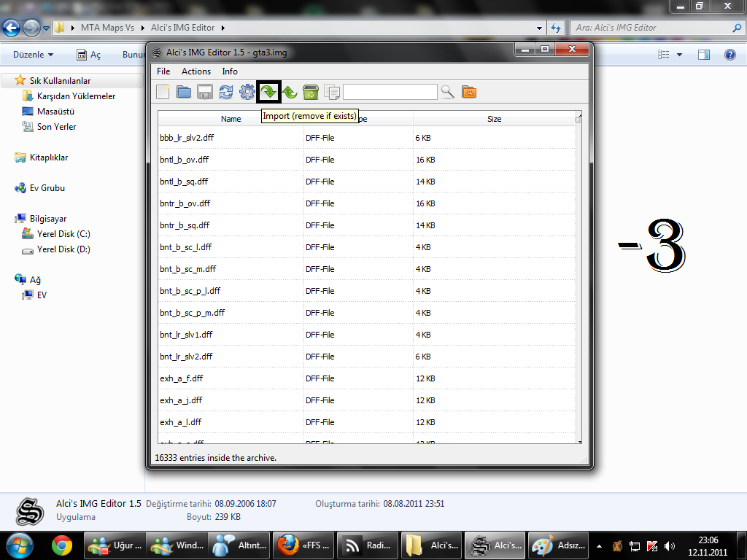
Task: Open Ev Grubu in navigation pane
Action: point(47,187)
